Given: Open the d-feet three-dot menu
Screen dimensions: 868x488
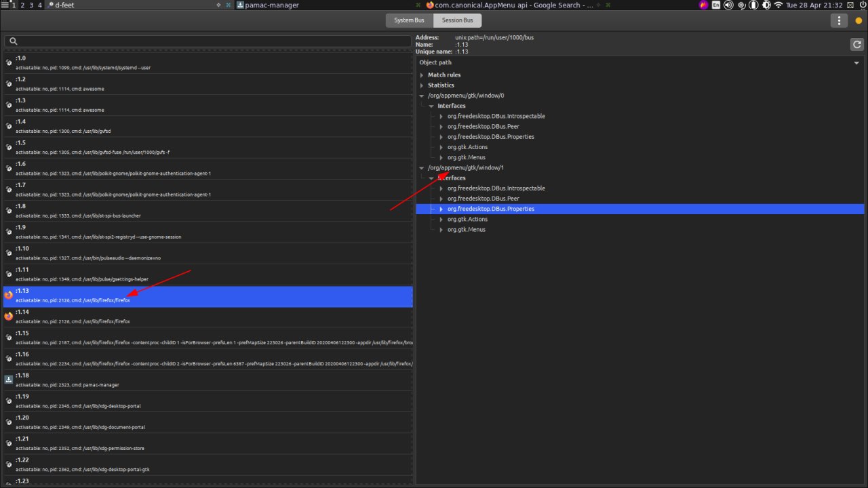Looking at the screenshot, I should pos(839,20).
